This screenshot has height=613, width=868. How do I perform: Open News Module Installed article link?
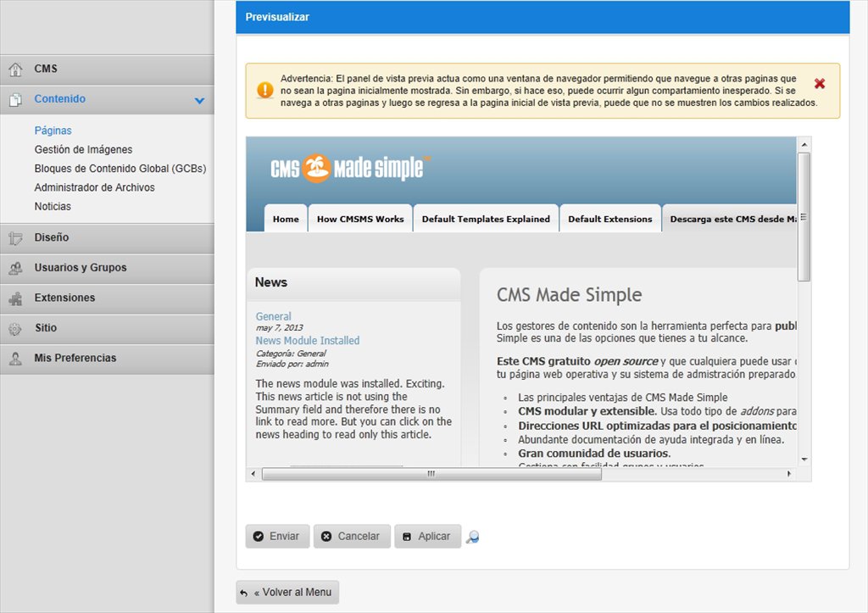307,341
